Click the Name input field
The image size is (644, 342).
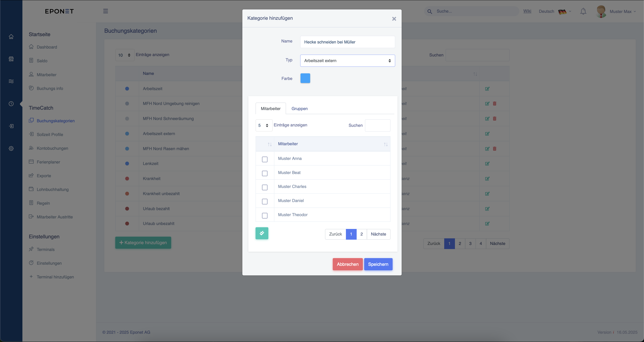(x=347, y=42)
